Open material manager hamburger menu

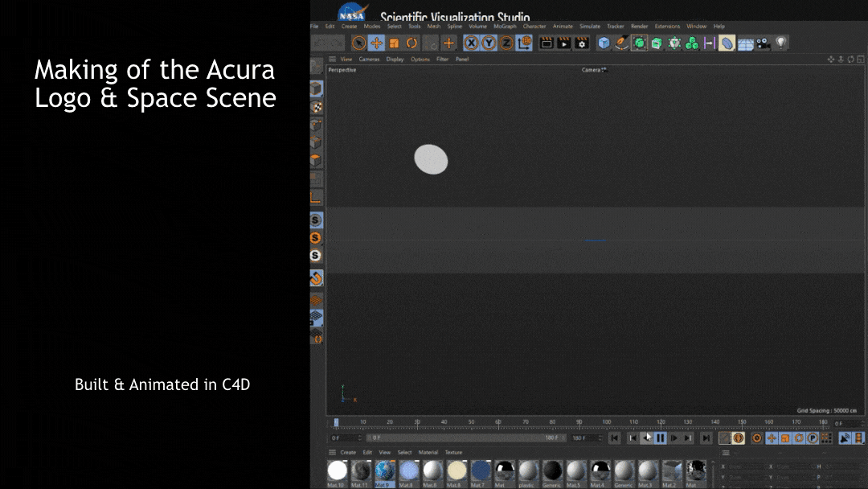pyautogui.click(x=332, y=453)
